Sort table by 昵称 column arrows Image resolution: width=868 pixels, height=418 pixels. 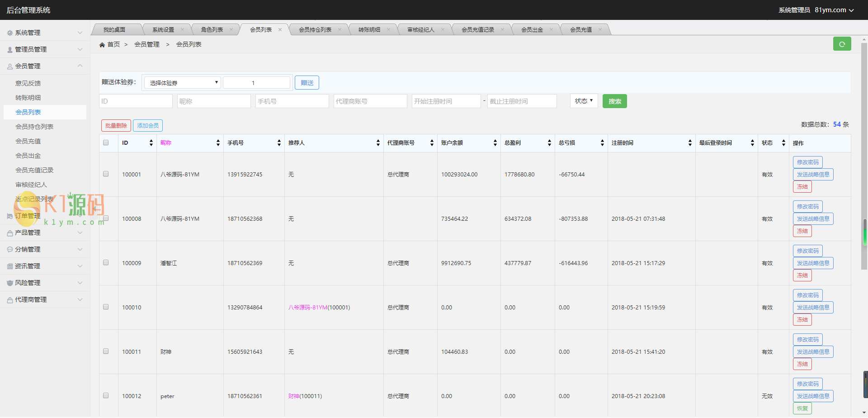coord(218,143)
